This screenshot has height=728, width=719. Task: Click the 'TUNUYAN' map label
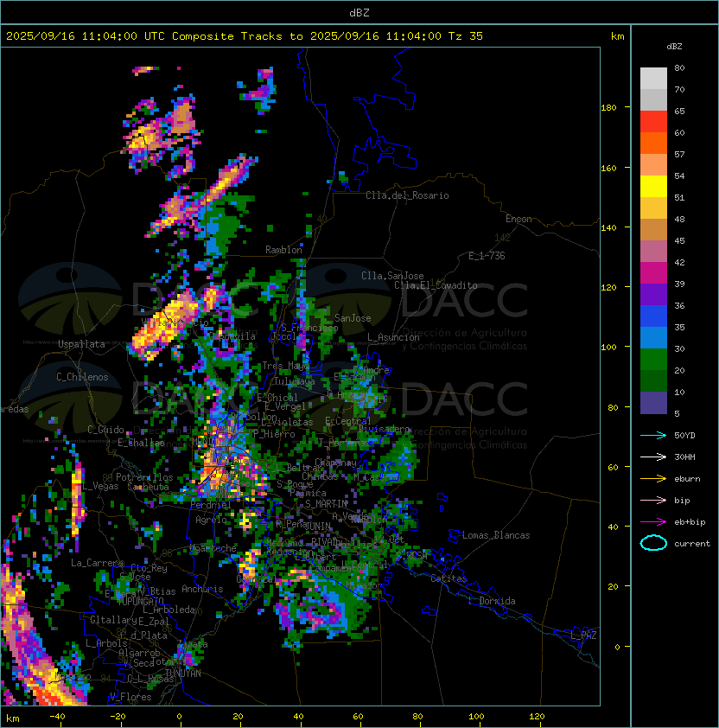click(x=183, y=674)
